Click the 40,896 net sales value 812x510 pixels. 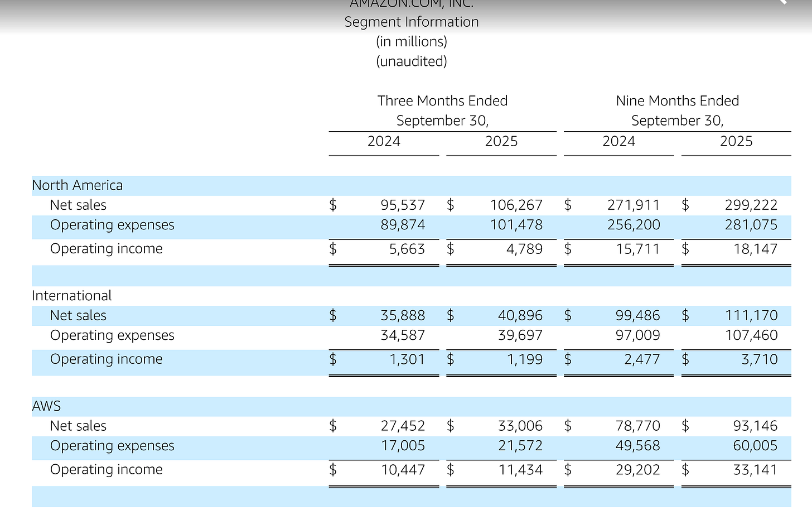coord(520,316)
